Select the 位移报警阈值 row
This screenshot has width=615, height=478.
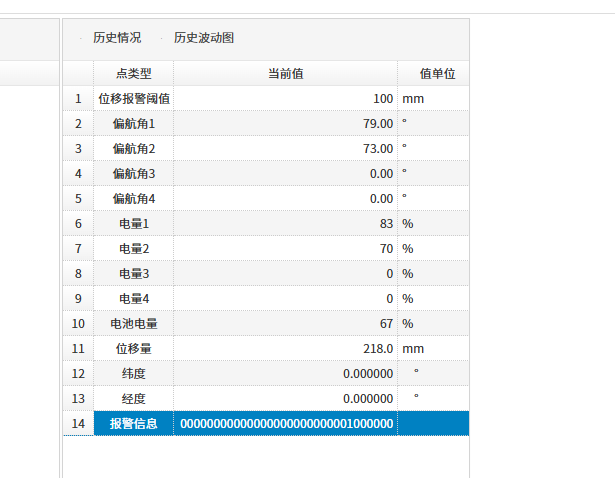point(133,99)
